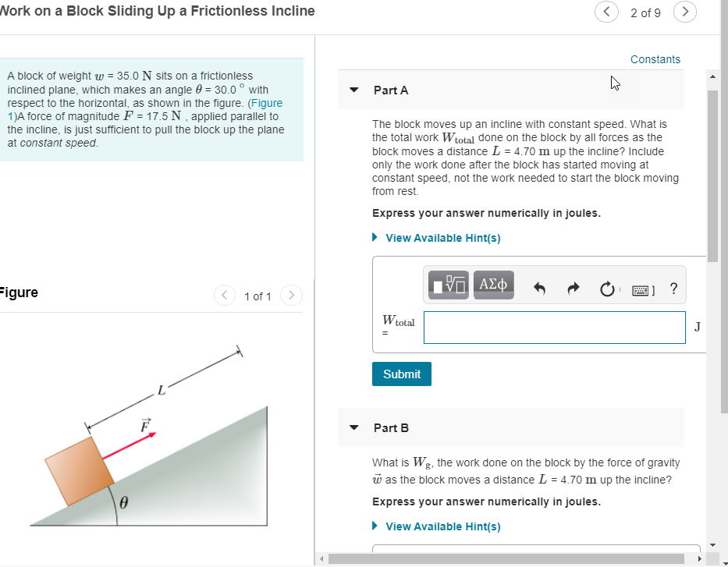Open keyboard shortcuts via the keyboard icon

642,289
